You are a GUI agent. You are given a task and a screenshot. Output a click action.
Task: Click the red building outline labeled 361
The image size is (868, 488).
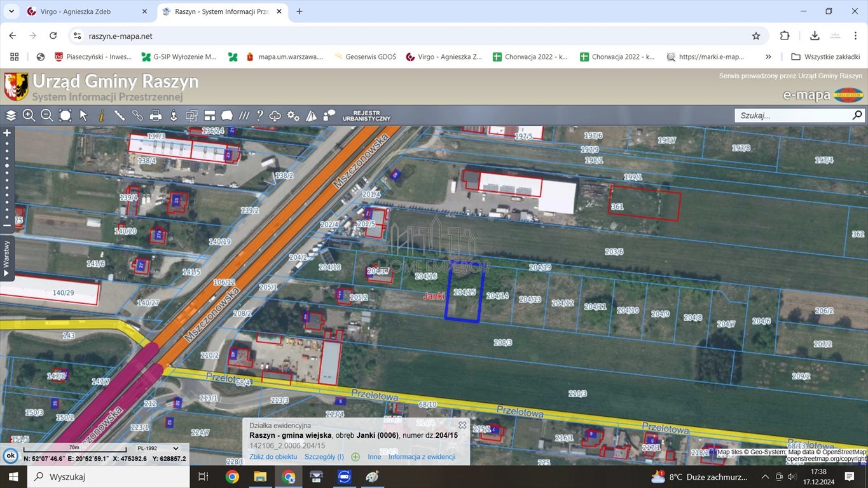(644, 203)
